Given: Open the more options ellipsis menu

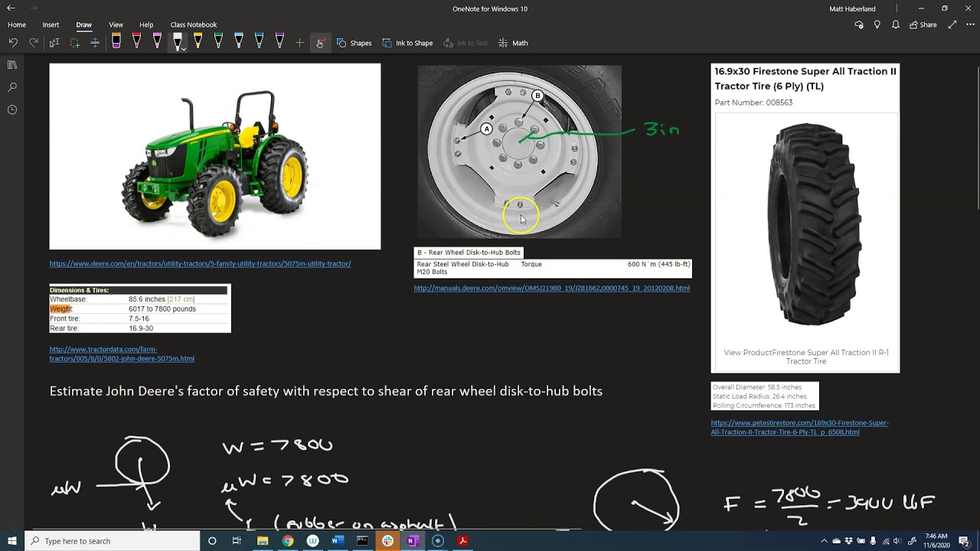Looking at the screenshot, I should point(969,24).
